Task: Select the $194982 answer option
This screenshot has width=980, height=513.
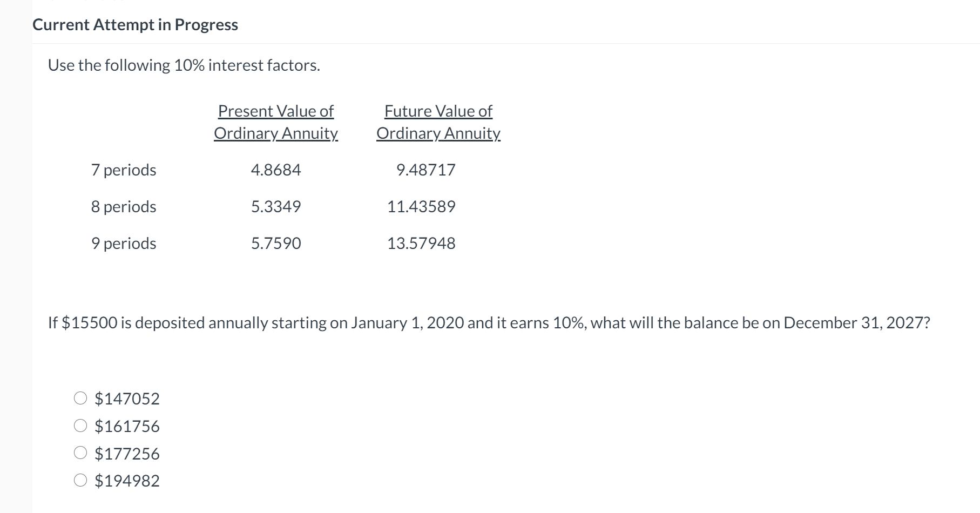Action: 80,481
